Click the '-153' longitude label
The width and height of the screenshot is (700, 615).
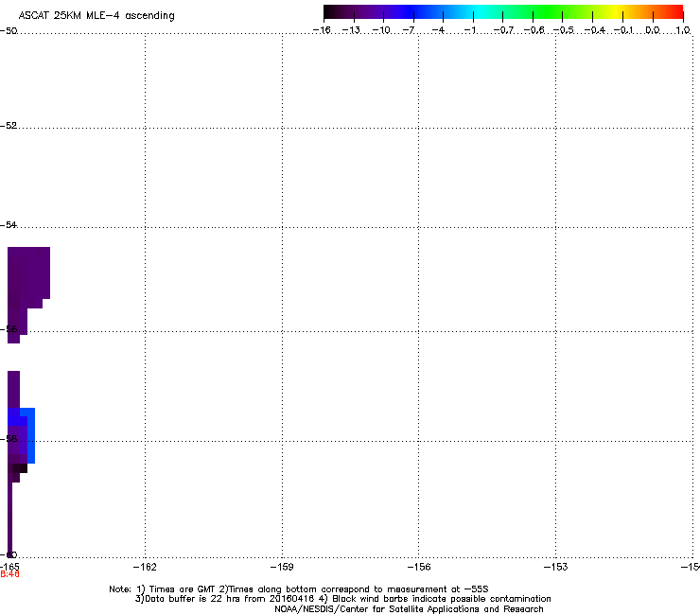(556, 567)
